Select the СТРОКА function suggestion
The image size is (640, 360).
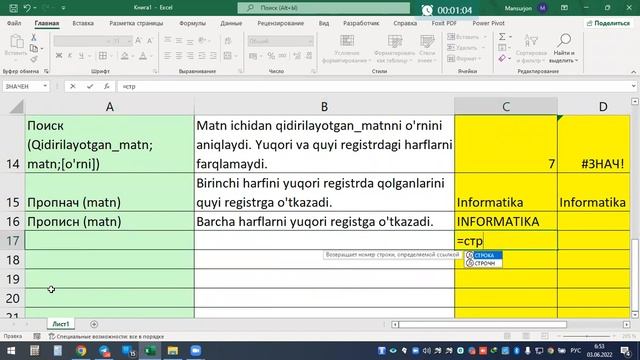[x=484, y=255]
